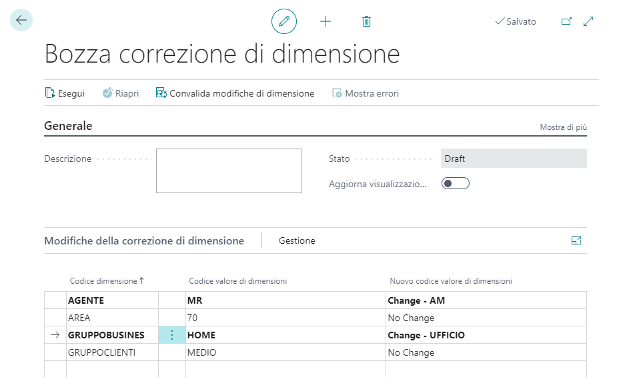This screenshot has height=378, width=644.
Task: Create new record with plus icon
Action: (x=325, y=21)
